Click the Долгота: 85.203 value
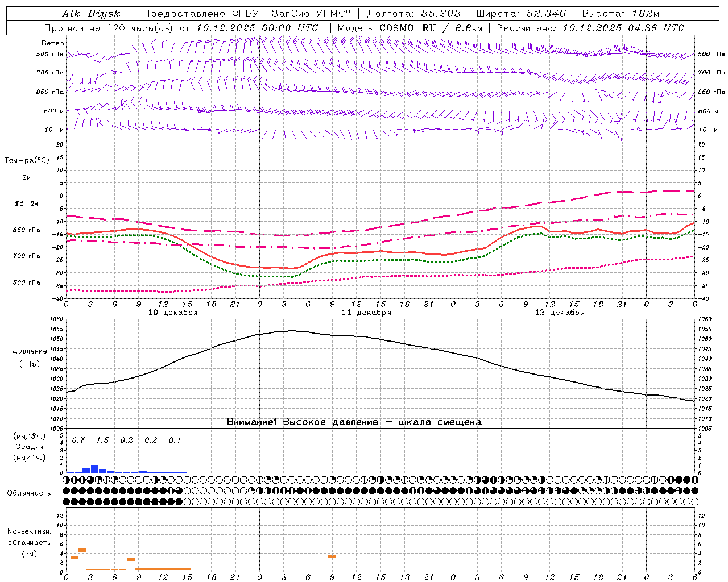 pos(414,14)
